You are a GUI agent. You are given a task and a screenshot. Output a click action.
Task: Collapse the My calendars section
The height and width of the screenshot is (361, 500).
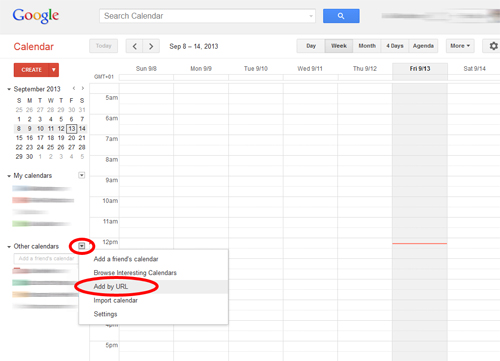(9, 176)
